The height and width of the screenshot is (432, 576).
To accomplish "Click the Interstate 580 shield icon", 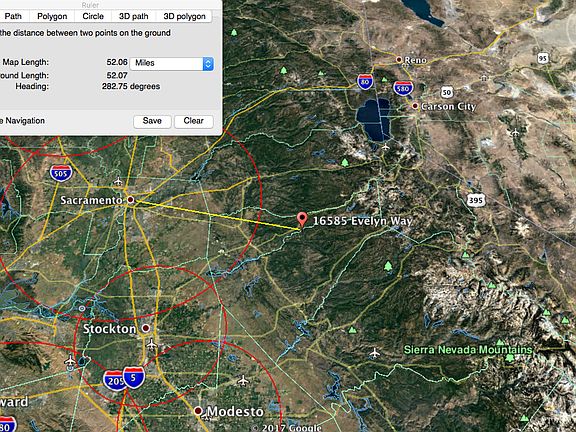I will pos(403,89).
